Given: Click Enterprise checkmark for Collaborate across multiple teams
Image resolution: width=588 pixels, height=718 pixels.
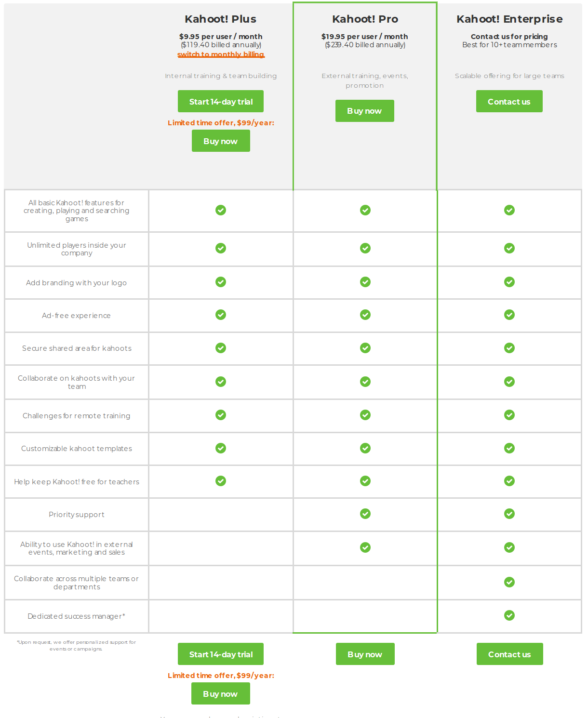Looking at the screenshot, I should point(509,582).
